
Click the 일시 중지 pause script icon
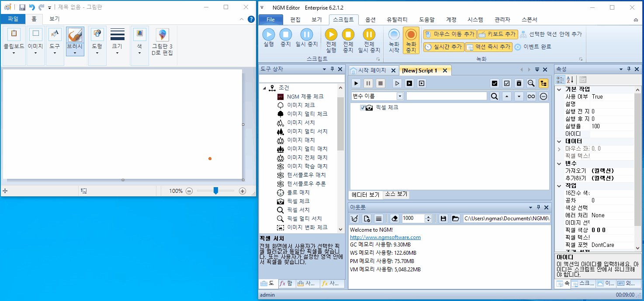(307, 34)
